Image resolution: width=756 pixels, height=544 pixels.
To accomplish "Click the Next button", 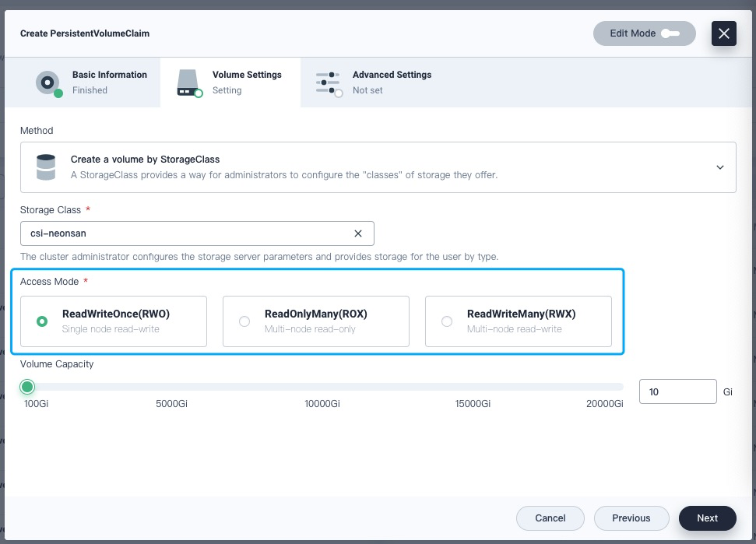I will pyautogui.click(x=707, y=518).
